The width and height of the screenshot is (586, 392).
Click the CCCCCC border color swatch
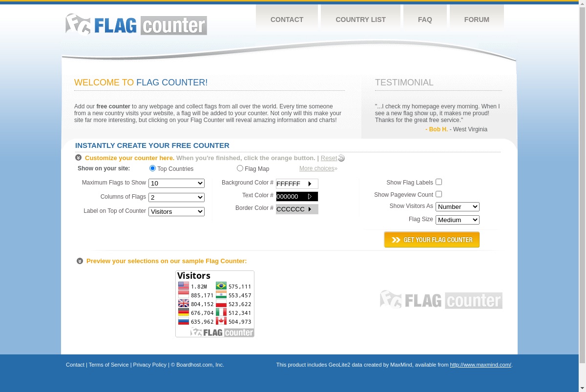point(297,209)
